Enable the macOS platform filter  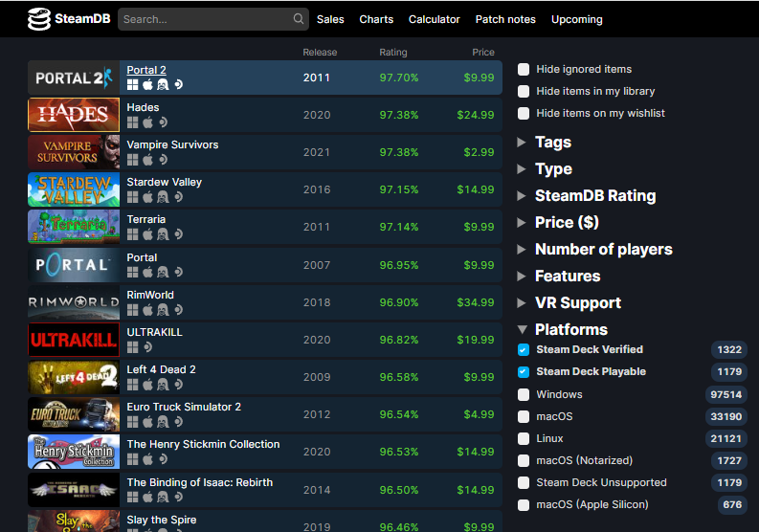[x=524, y=416]
